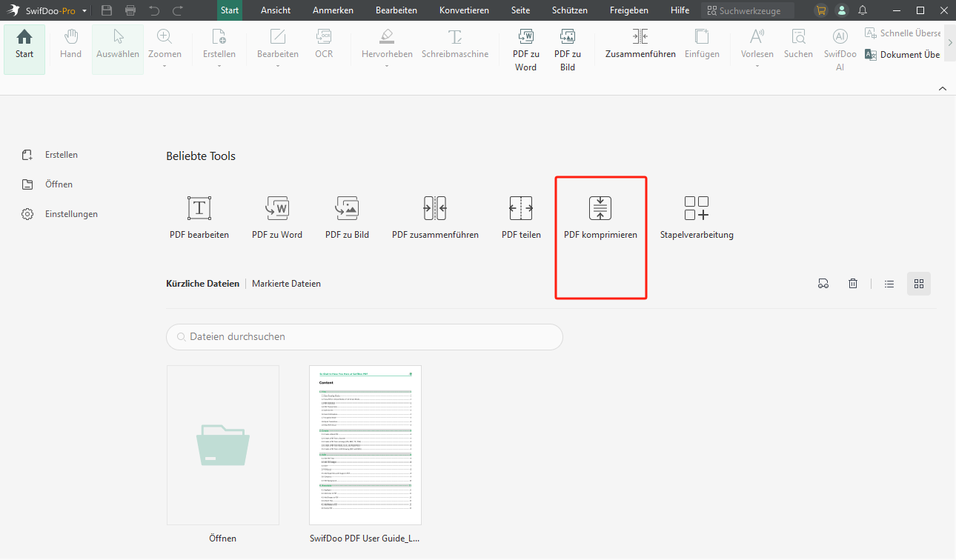Image resolution: width=956 pixels, height=560 pixels.
Task: Expand the Zoomen dropdown arrow
Action: pyautogui.click(x=165, y=67)
